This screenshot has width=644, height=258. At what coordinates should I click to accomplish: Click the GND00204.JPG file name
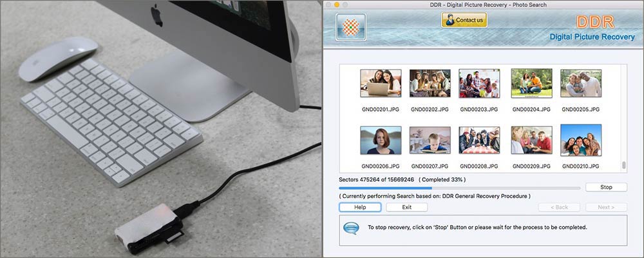pos(531,110)
